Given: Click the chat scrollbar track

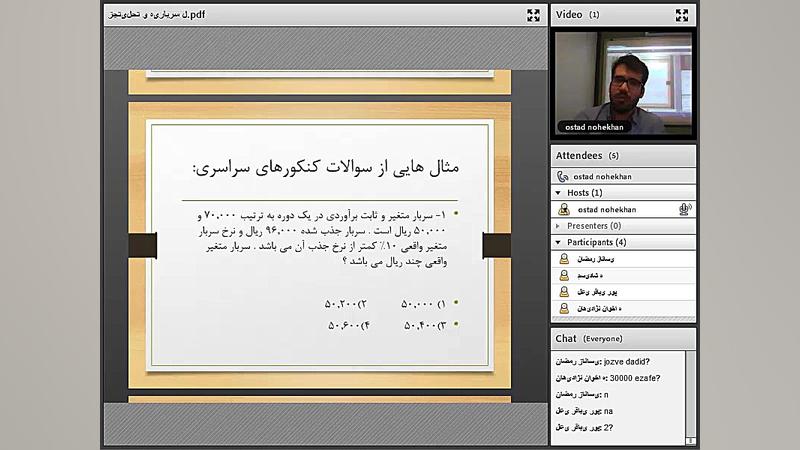Looking at the screenshot, I should (690, 395).
